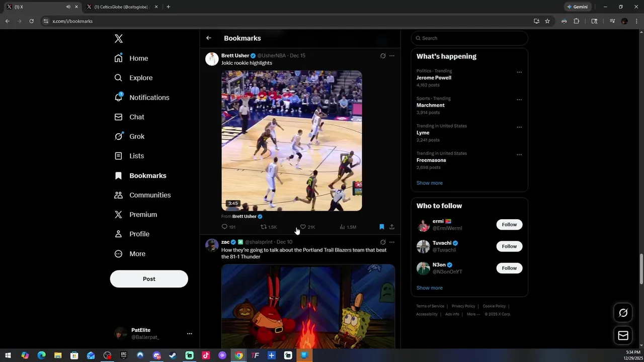Open options for Jerome Powell trend
The image size is (644, 362).
519,72
